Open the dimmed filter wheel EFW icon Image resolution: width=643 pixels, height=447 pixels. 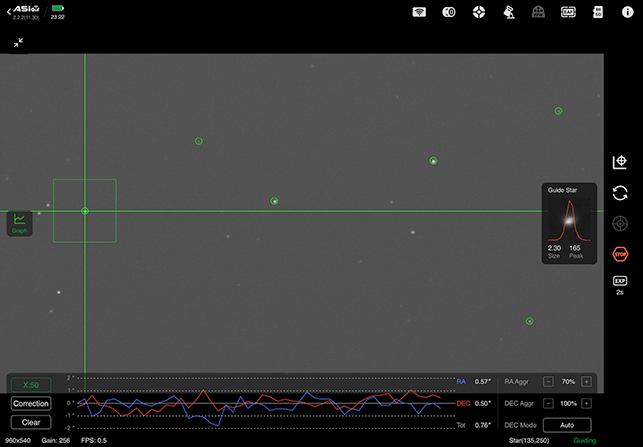pyautogui.click(x=538, y=12)
